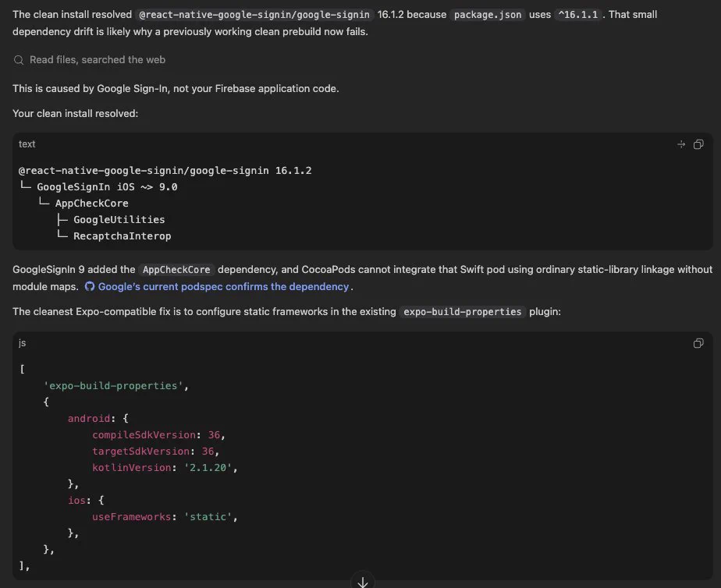Screen dimensions: 721x588
Task: Click the text 'Your clean install resolved:'
Action: click(x=76, y=113)
